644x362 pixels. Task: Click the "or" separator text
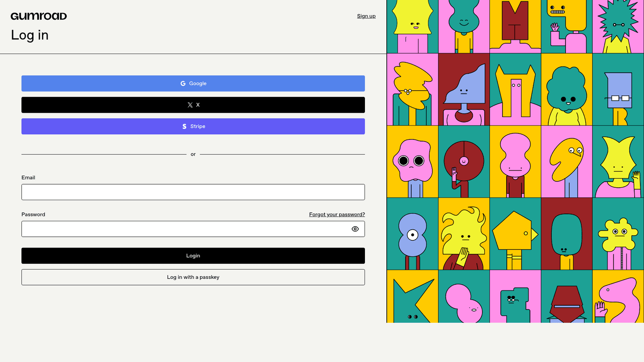tap(193, 154)
